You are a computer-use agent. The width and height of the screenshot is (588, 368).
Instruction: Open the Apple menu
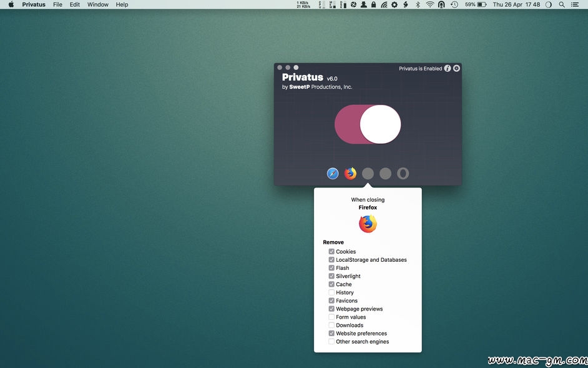(11, 4)
